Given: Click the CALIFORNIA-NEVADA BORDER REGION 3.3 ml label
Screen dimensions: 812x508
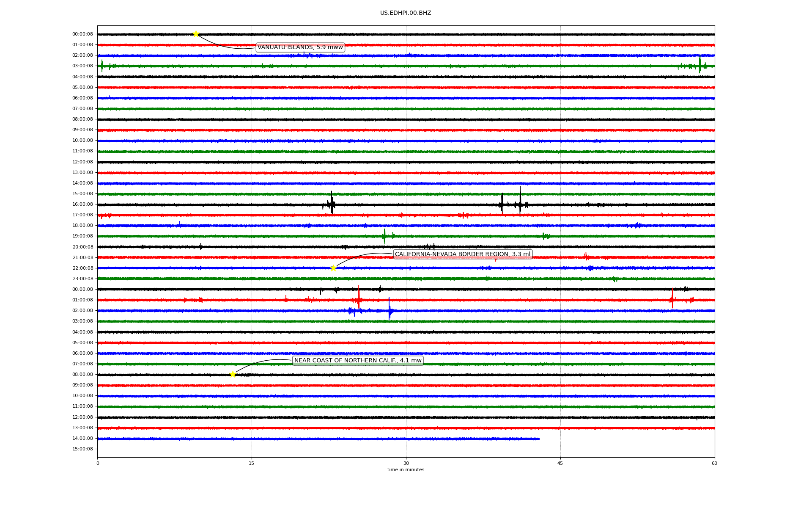Looking at the screenshot, I should tap(462, 254).
